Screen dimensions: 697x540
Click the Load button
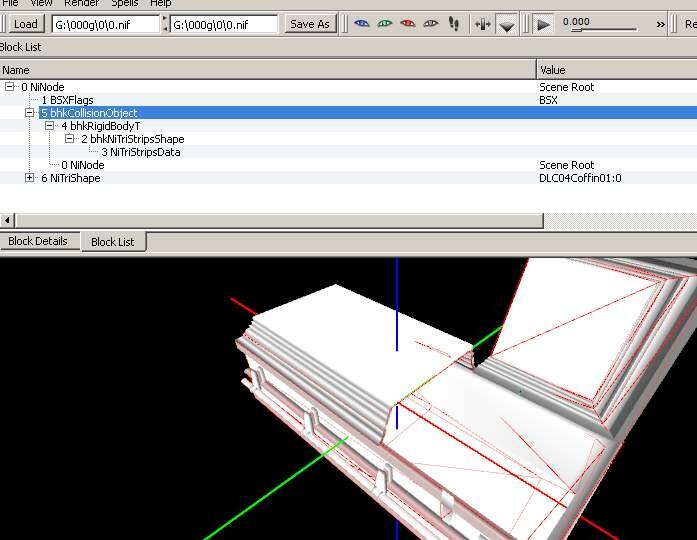[26, 24]
